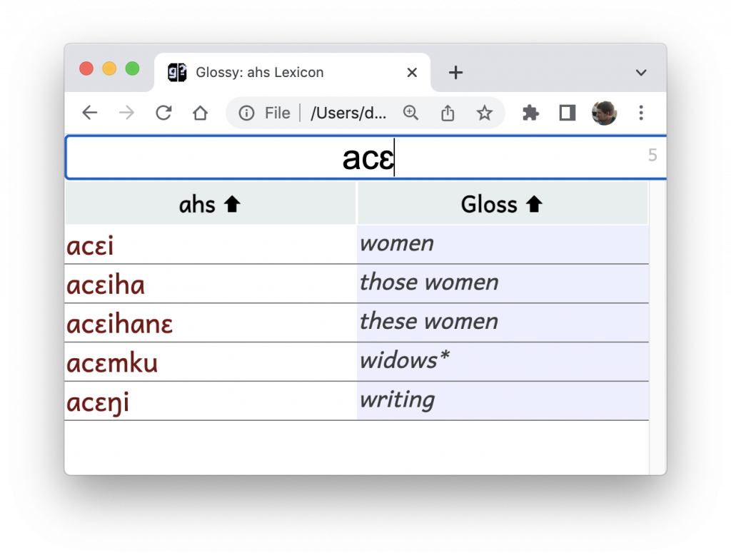Click the search input containing acɛ
This screenshot has width=731, height=560.
pos(366,158)
